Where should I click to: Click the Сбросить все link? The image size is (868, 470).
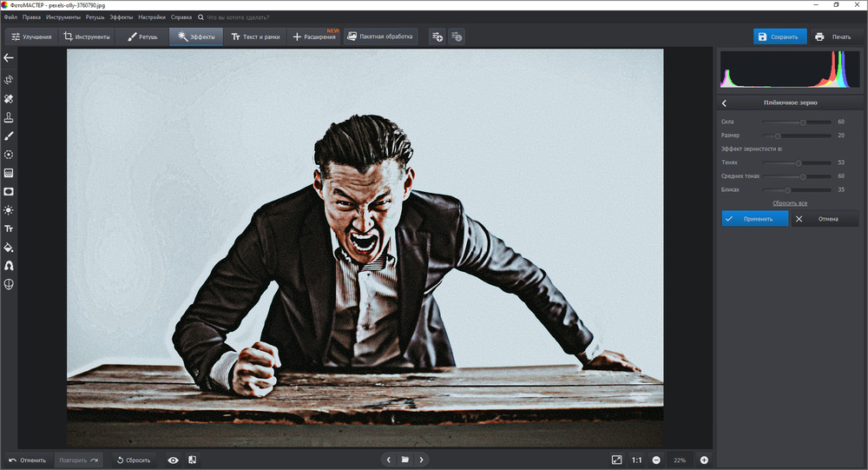[790, 202]
